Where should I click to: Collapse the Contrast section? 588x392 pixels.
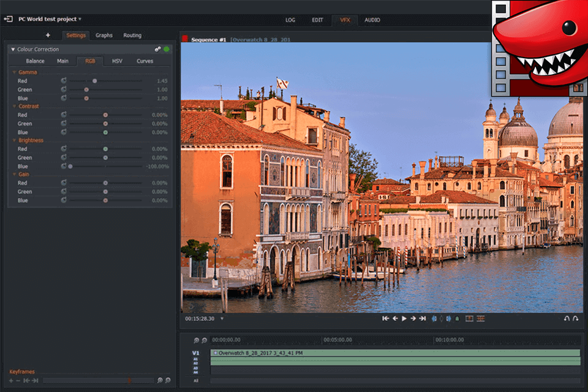click(x=14, y=106)
